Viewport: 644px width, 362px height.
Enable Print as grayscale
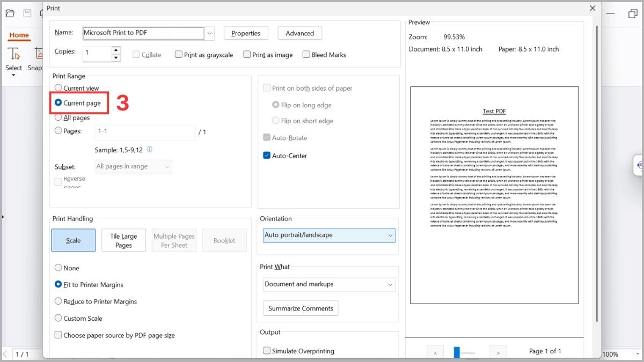click(178, 54)
